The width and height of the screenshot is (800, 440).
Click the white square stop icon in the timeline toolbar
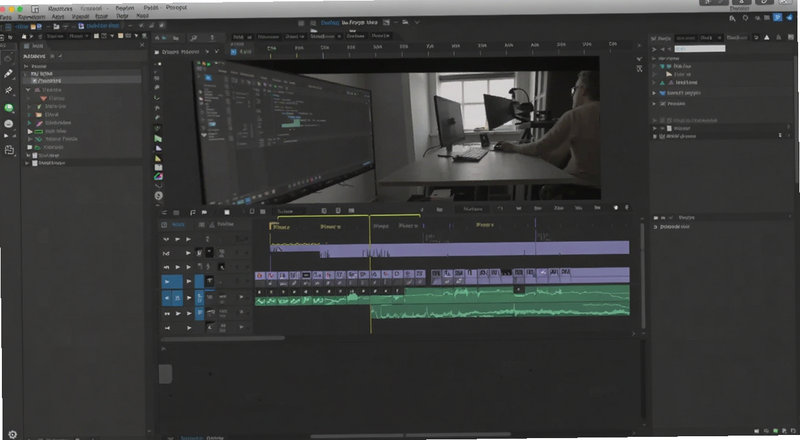click(227, 212)
